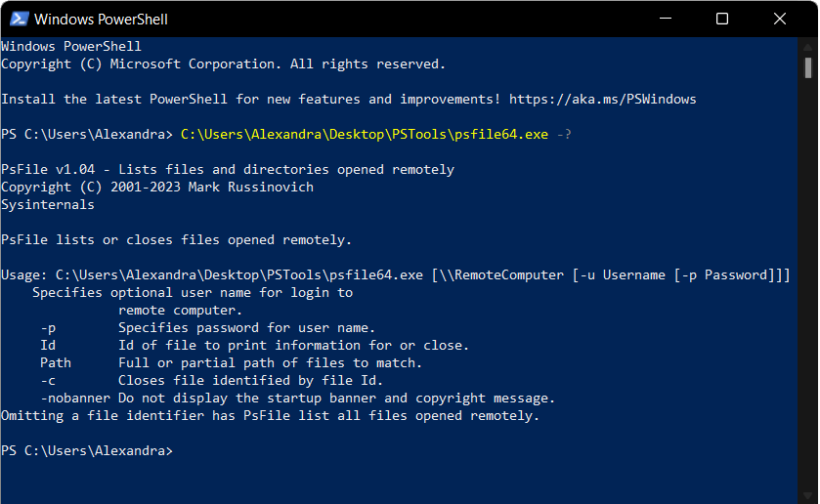The image size is (820, 504).
Task: Click the "-c" option in usage list
Action: point(48,381)
